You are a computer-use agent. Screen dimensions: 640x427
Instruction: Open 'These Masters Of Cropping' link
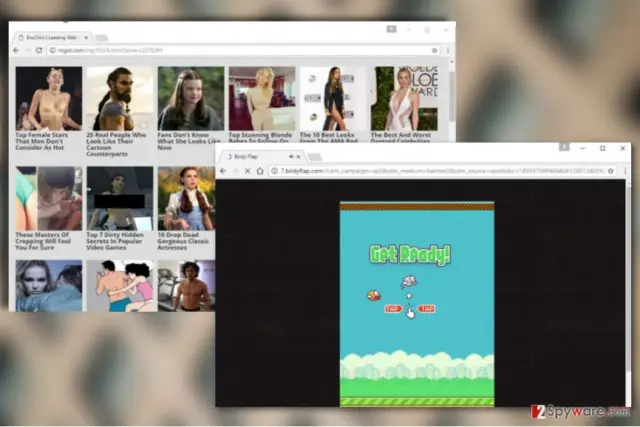43,241
